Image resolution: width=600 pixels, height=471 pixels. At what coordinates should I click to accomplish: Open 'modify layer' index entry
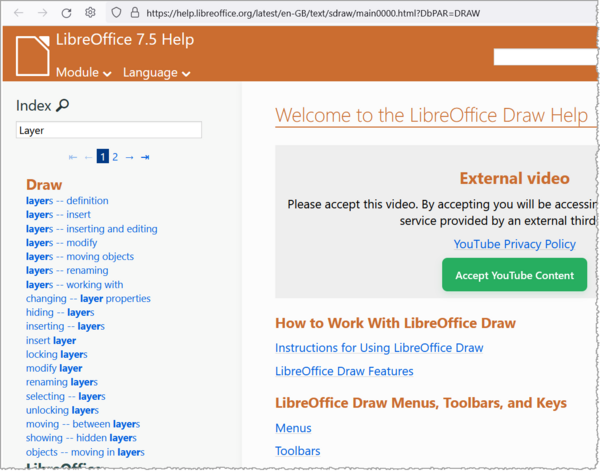click(x=54, y=368)
